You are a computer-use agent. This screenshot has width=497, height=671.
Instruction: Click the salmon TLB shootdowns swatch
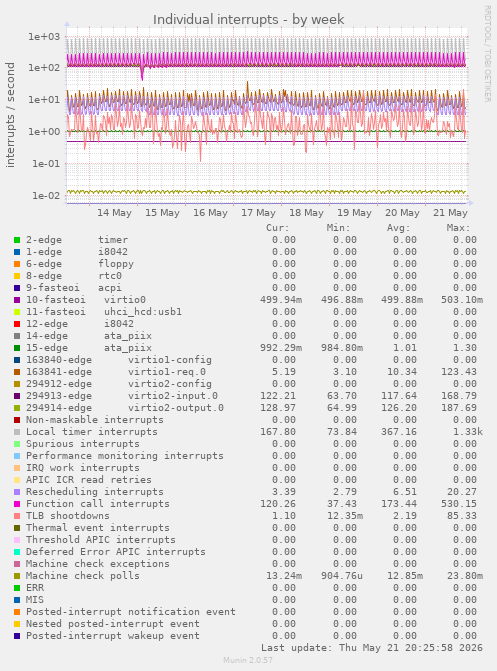[x=17, y=516]
